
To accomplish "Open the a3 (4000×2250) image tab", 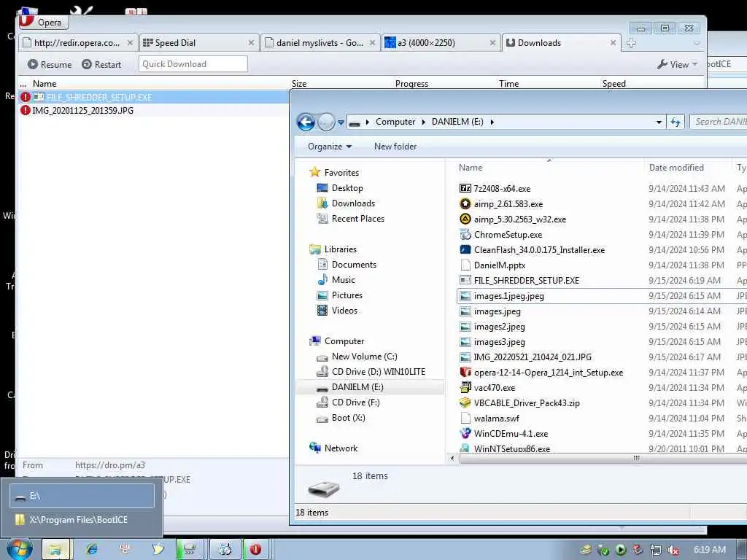I will (441, 43).
